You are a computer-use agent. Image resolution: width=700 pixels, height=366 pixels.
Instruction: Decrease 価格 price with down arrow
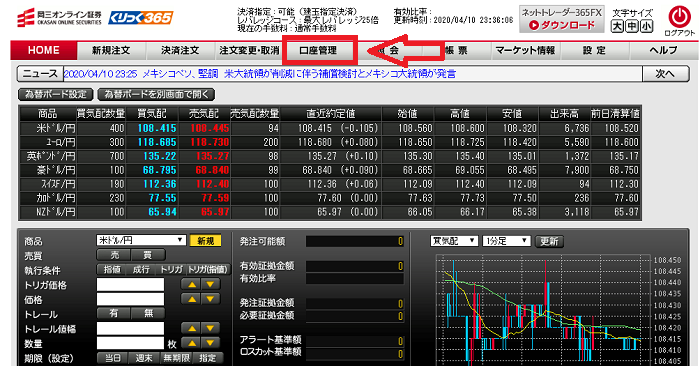(211, 299)
